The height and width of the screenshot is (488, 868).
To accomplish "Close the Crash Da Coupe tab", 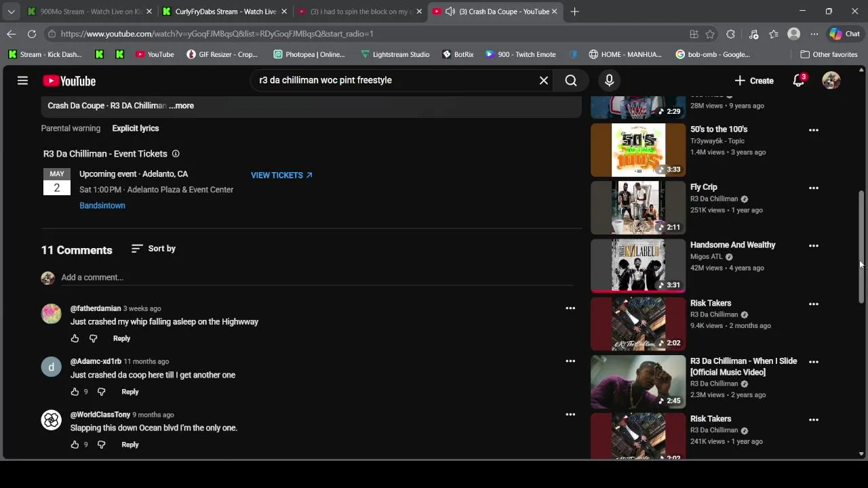I will tap(555, 12).
